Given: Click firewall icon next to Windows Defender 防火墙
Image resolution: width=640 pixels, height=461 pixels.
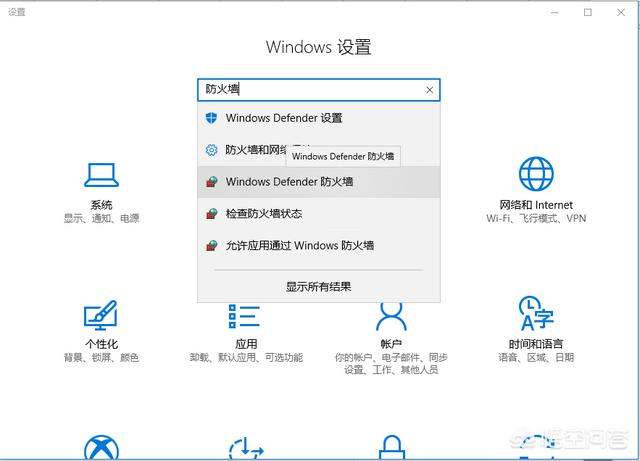Looking at the screenshot, I should point(211,182).
